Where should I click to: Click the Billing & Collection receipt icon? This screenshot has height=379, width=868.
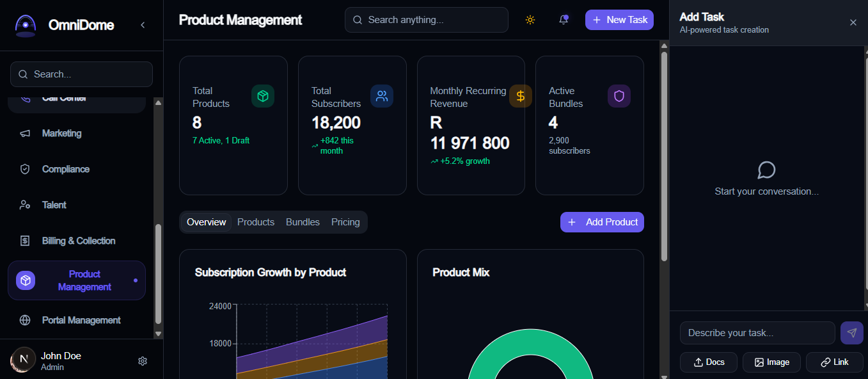point(25,241)
